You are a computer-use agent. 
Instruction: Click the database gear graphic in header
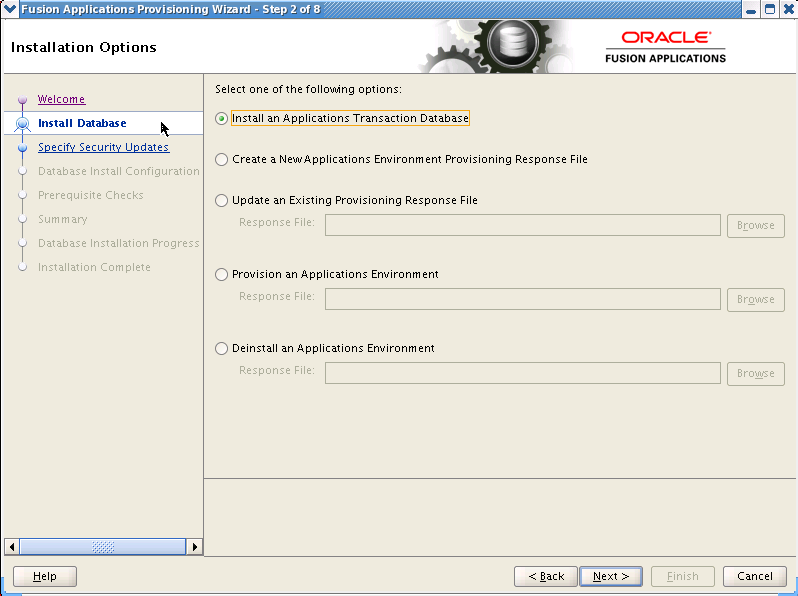(x=511, y=46)
